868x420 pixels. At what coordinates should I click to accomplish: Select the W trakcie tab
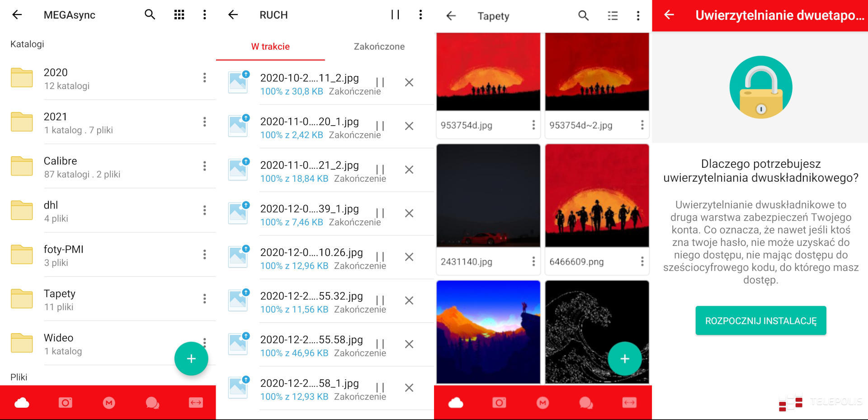(x=270, y=47)
